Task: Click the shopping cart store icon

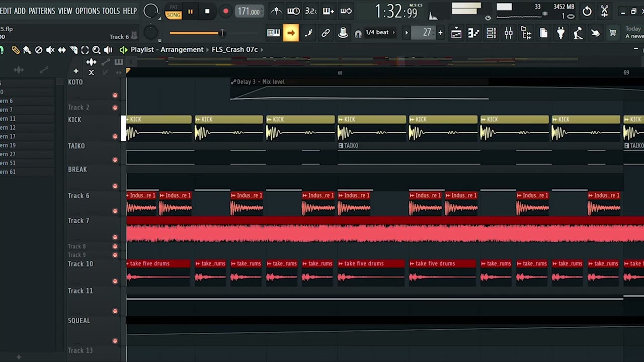Action: pyautogui.click(x=613, y=33)
